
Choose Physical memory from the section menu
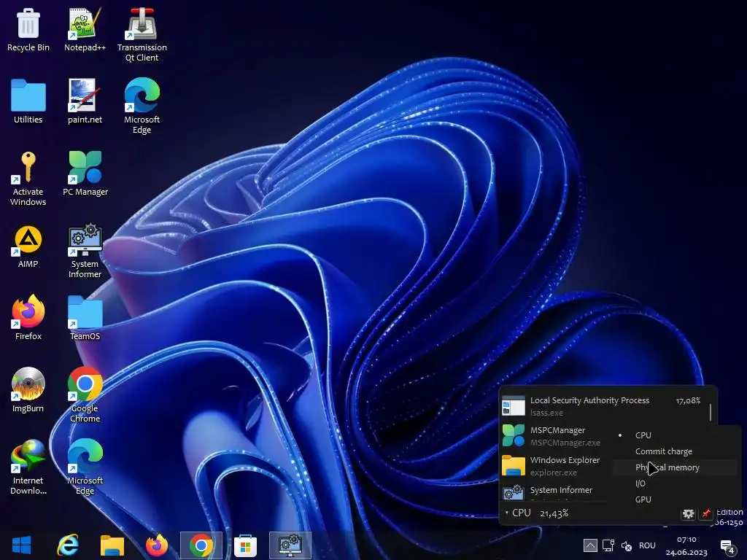(x=675, y=467)
